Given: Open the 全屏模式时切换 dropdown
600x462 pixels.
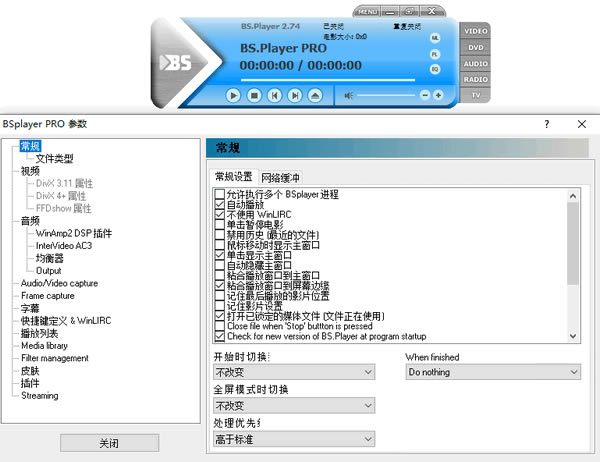Looking at the screenshot, I should click(294, 405).
